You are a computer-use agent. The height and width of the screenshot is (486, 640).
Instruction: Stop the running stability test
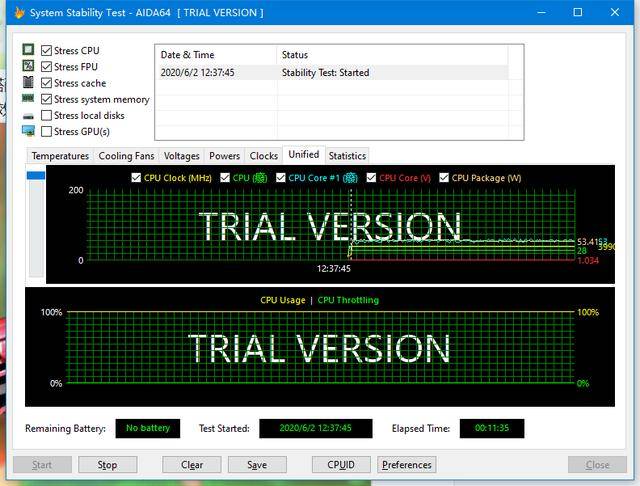tap(107, 465)
